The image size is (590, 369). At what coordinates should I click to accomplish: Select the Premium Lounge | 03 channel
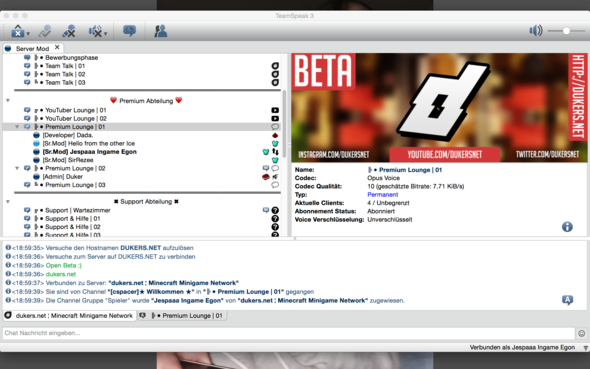[75, 185]
